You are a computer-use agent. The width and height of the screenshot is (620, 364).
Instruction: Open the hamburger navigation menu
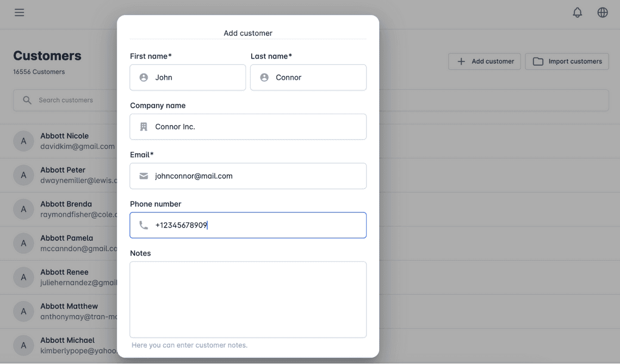pos(20,12)
